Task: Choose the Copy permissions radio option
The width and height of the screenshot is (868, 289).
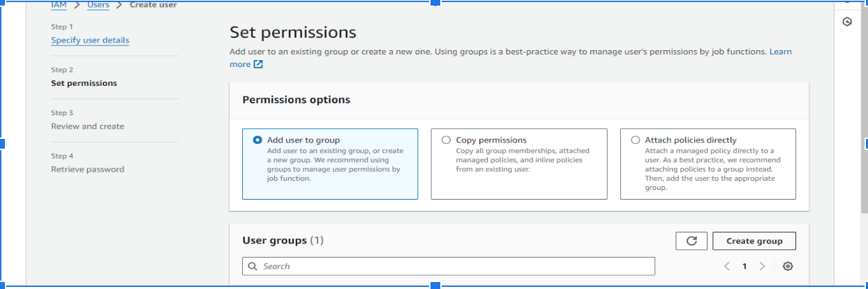Action: (x=447, y=140)
